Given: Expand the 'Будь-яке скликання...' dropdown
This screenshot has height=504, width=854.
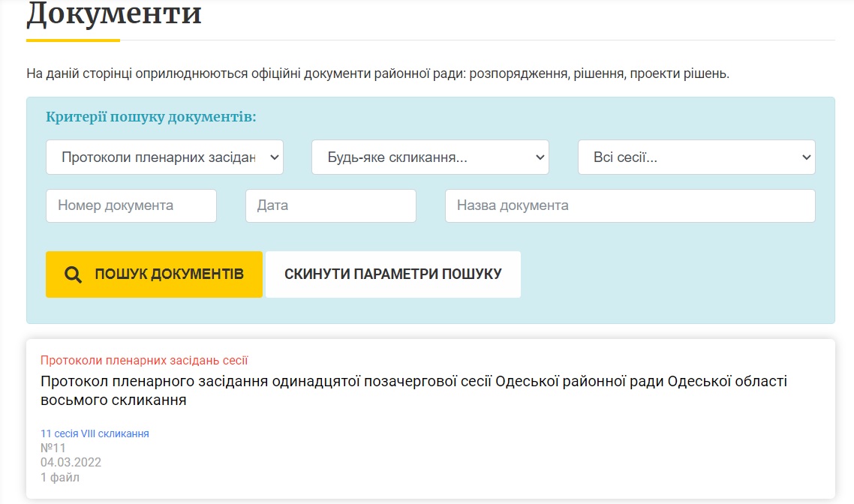Looking at the screenshot, I should point(430,157).
